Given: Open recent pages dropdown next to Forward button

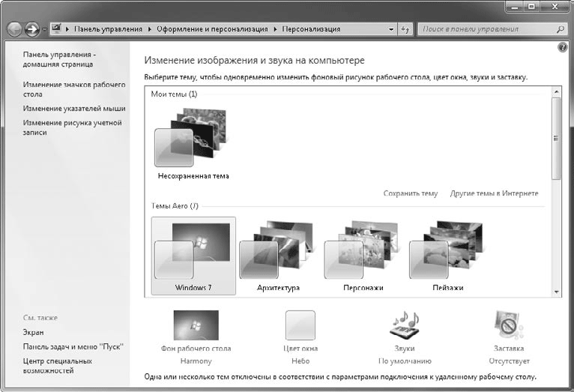Looking at the screenshot, I should [45, 29].
